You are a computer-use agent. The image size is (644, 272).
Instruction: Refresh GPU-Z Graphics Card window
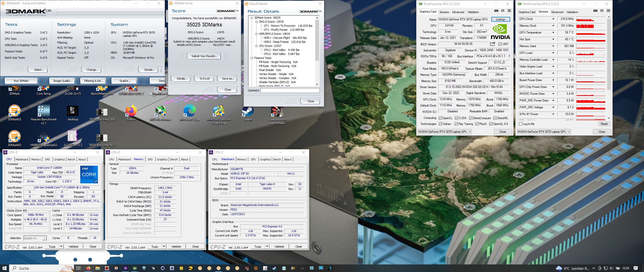click(503, 11)
